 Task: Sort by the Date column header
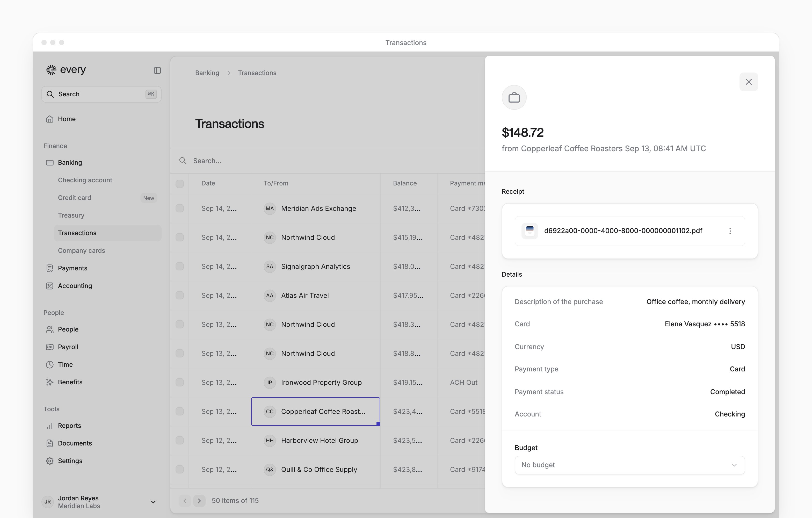(x=208, y=183)
